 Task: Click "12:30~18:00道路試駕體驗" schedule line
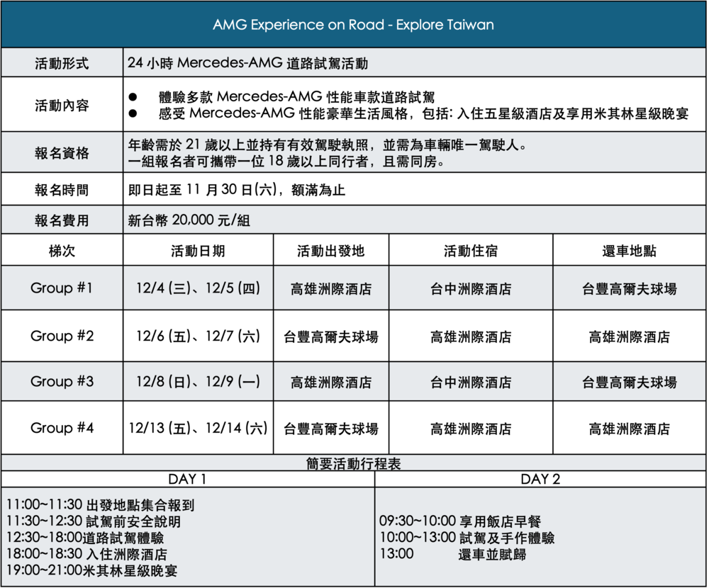click(x=85, y=538)
